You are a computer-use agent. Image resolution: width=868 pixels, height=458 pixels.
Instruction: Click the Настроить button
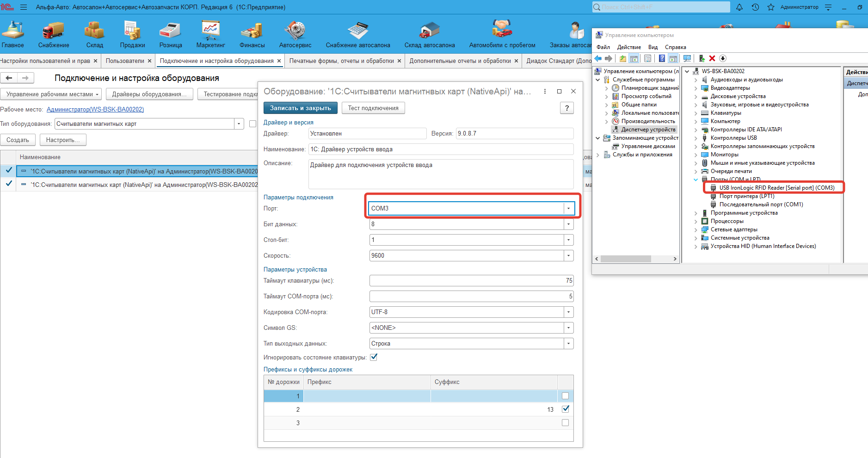point(63,140)
